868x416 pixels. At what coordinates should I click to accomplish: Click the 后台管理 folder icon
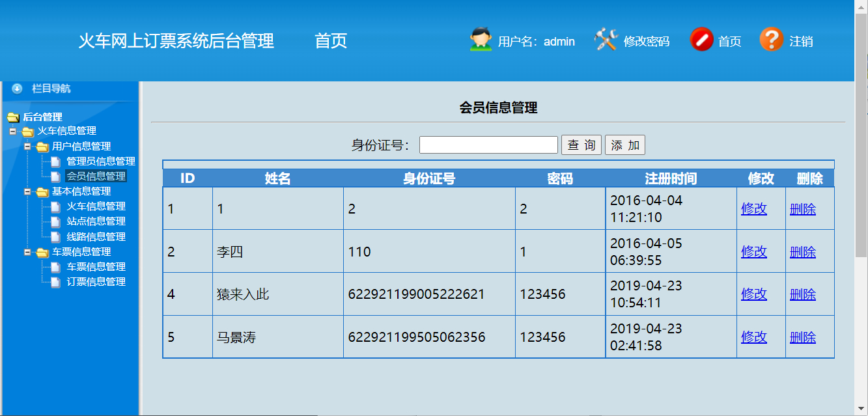13,117
